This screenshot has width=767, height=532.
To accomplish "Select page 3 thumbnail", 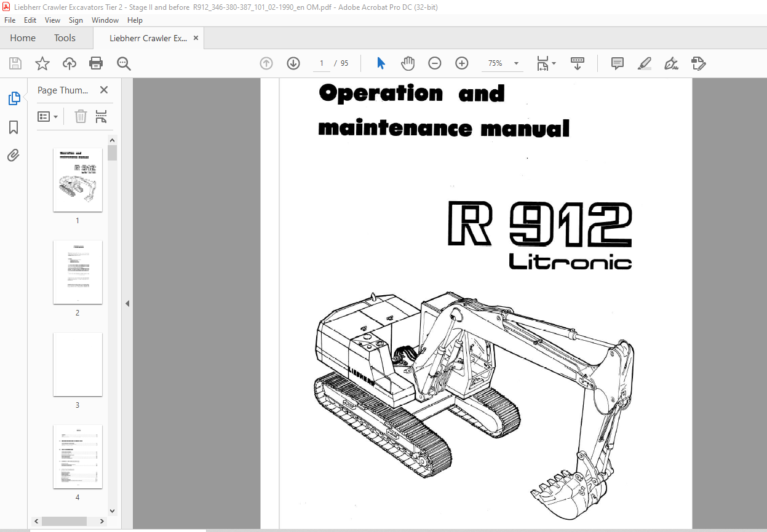I will coord(77,364).
